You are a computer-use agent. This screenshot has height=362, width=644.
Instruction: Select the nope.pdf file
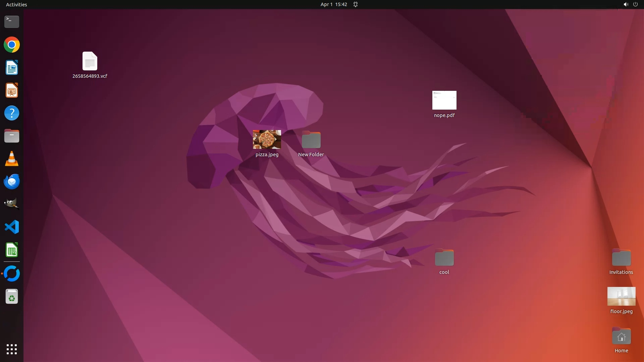click(444, 100)
